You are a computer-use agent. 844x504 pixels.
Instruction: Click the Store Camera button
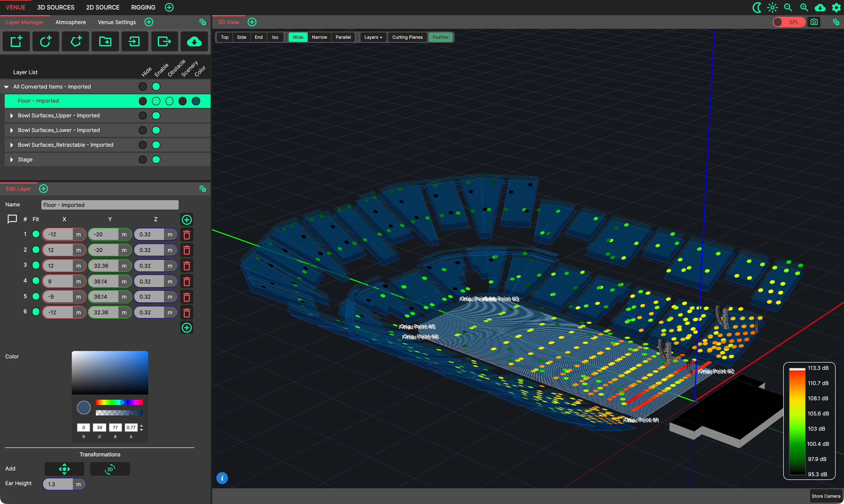tap(826, 496)
